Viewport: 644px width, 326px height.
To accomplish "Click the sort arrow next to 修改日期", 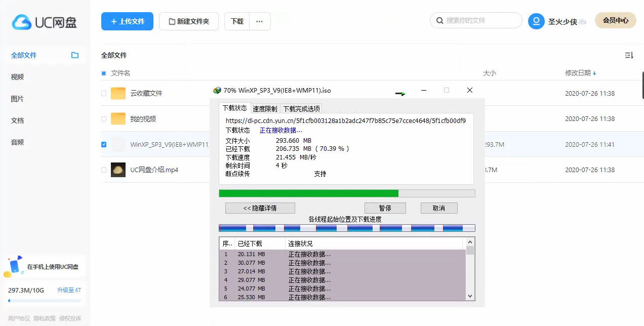I will tap(594, 73).
